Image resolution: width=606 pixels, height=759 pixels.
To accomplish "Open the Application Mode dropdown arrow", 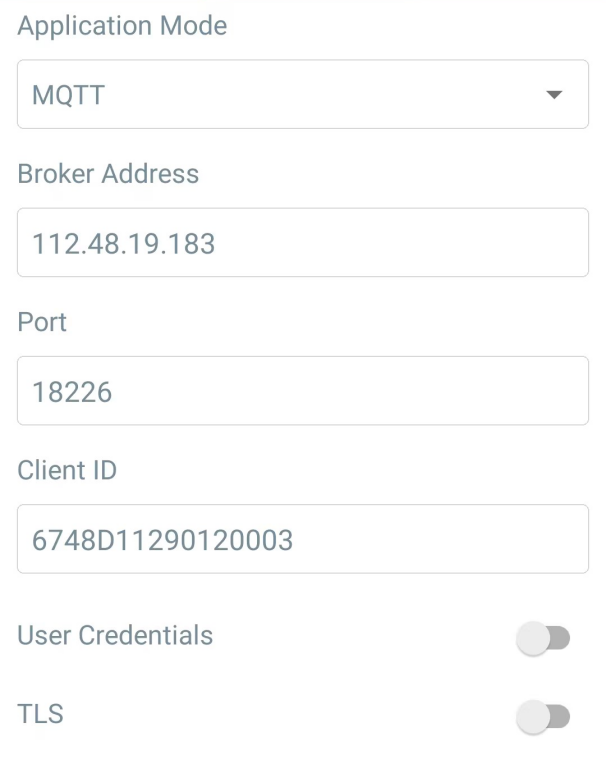I will coord(554,95).
